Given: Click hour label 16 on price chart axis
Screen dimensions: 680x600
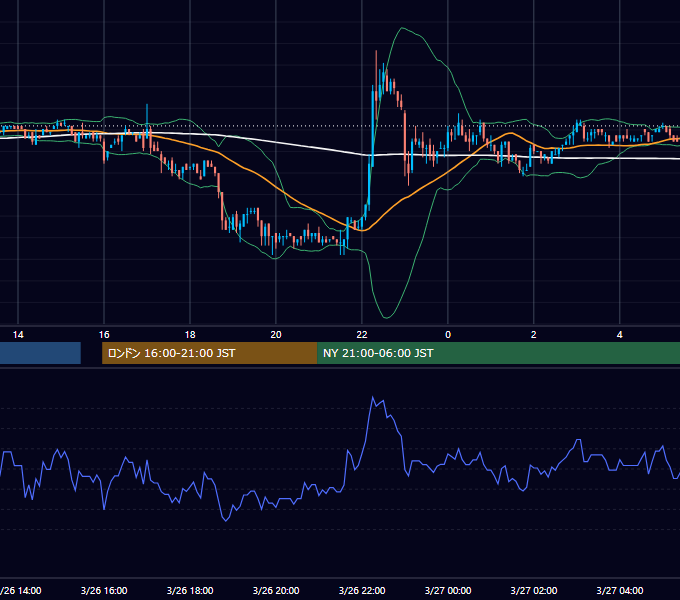Looking at the screenshot, I should [x=104, y=335].
